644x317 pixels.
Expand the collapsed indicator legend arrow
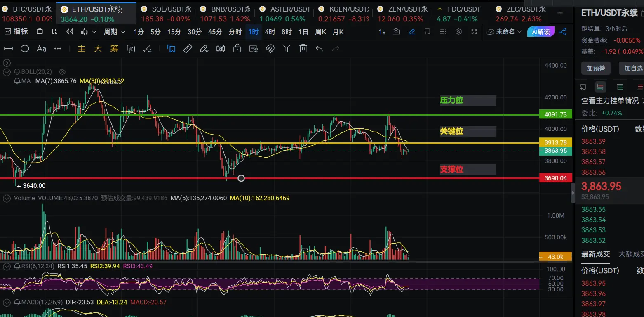pos(7,63)
